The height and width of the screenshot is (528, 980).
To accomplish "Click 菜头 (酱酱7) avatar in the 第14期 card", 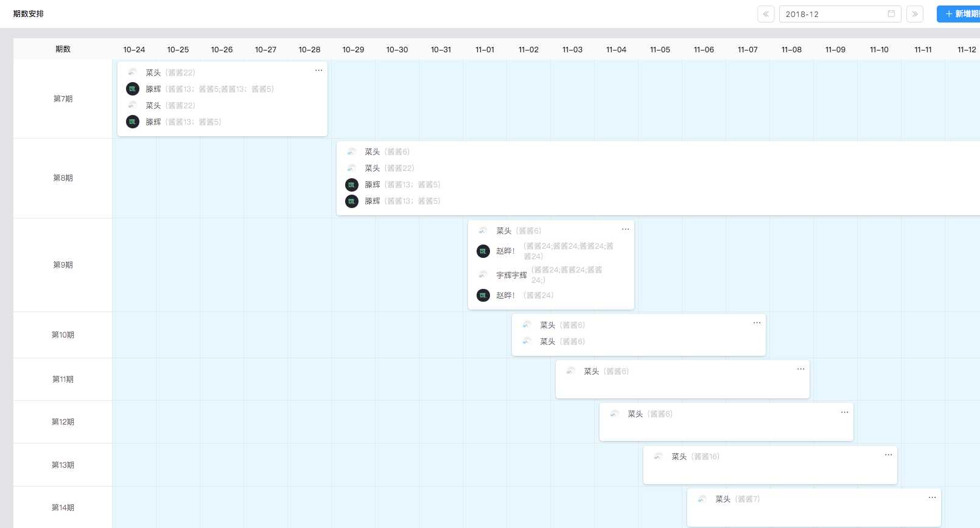I will [x=702, y=499].
